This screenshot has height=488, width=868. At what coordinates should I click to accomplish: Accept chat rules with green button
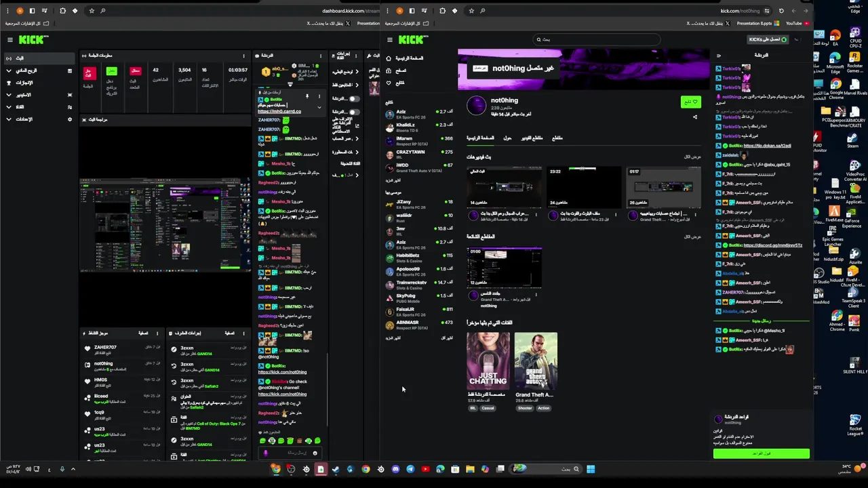point(761,453)
